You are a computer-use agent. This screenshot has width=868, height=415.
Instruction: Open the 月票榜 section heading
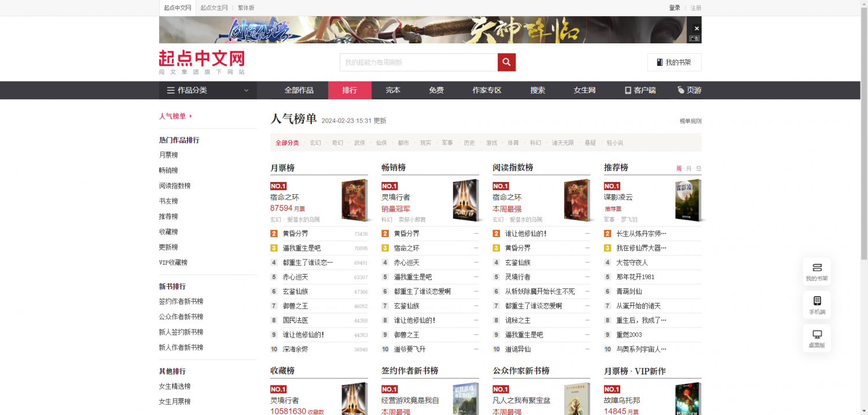(282, 168)
